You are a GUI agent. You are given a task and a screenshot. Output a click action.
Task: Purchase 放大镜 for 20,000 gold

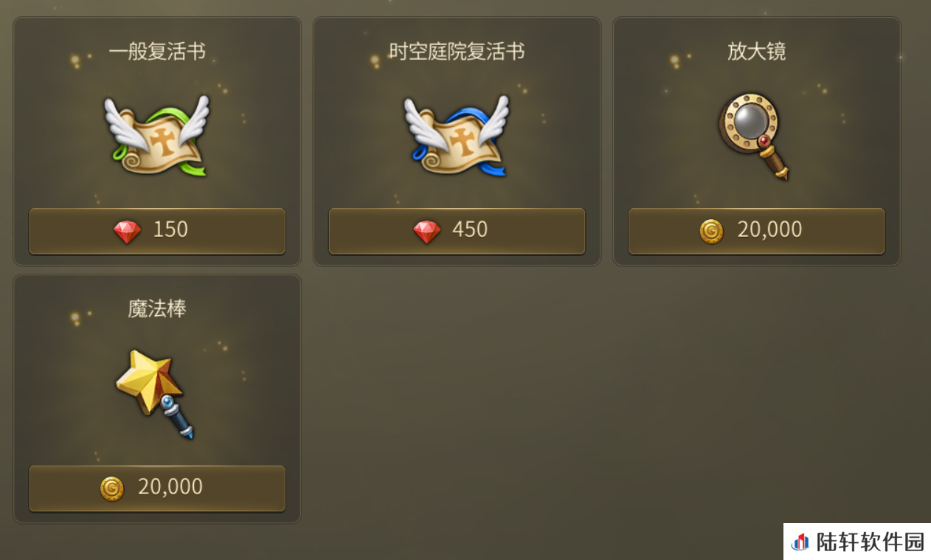[756, 231]
